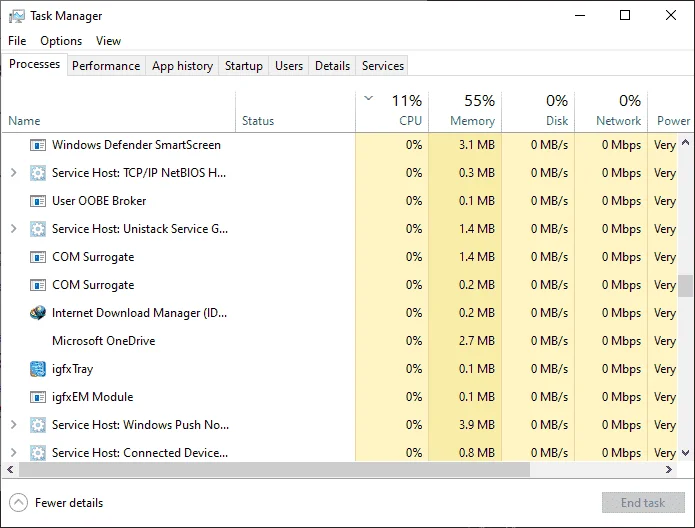Switch to the Details tab
Viewport: 695px width, 528px height.
pos(332,66)
